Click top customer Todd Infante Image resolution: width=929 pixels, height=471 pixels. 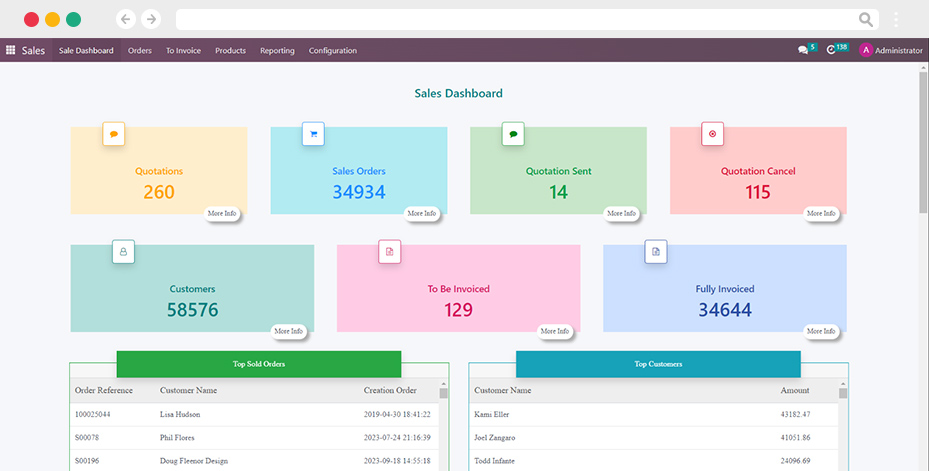click(494, 461)
